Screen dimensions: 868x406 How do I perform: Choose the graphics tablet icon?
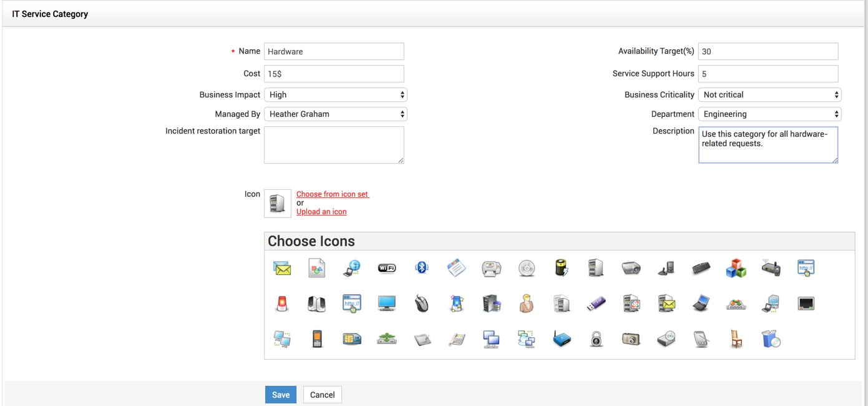tap(422, 339)
